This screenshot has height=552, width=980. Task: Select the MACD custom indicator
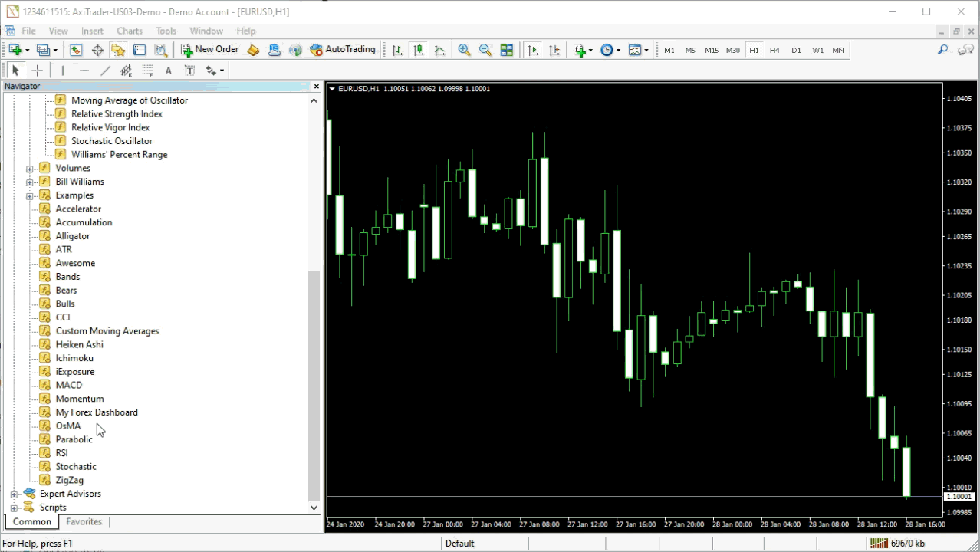(x=69, y=385)
